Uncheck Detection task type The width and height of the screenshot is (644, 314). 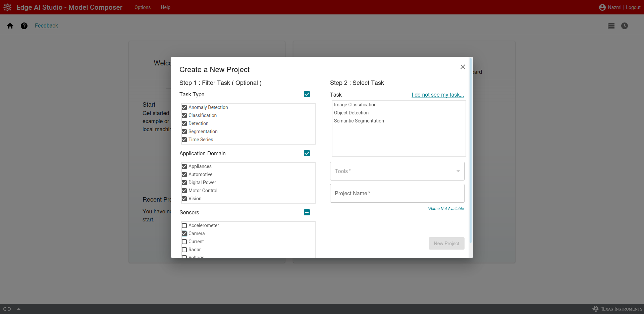click(x=184, y=123)
